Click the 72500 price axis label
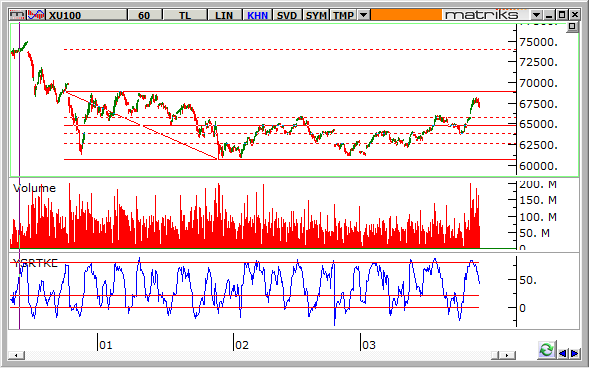Viewport: 589px width, 368px height. pyautogui.click(x=538, y=62)
